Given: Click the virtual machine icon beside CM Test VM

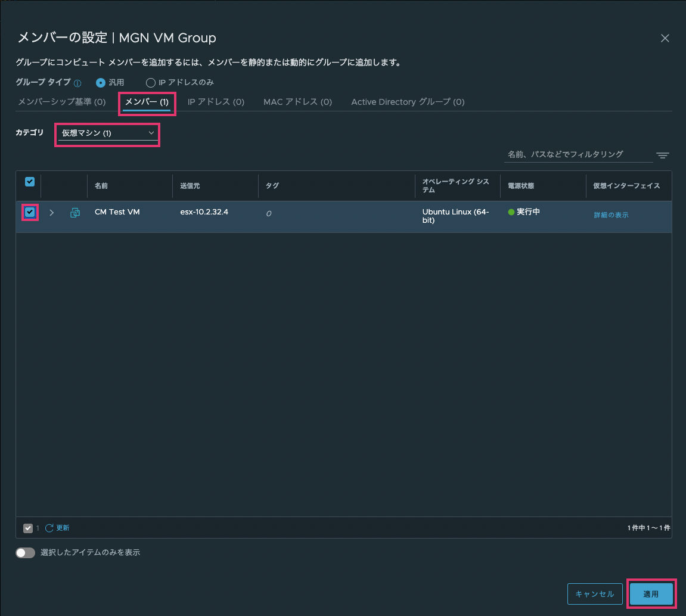Looking at the screenshot, I should [x=75, y=212].
